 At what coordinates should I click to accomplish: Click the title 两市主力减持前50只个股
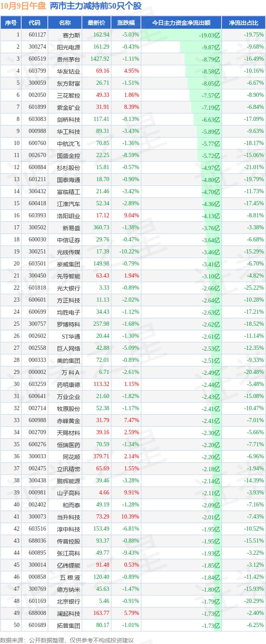tap(96, 6)
